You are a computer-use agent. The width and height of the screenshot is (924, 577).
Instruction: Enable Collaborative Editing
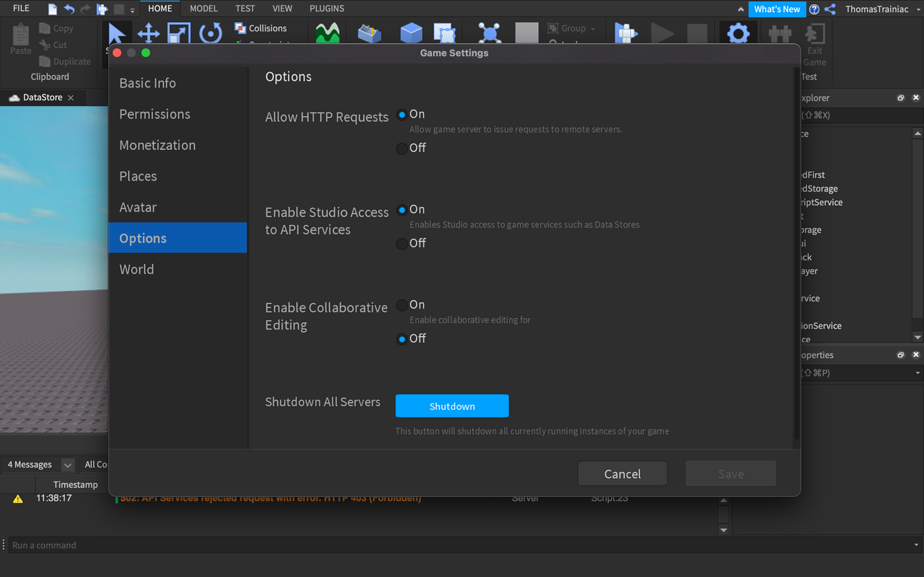click(402, 305)
